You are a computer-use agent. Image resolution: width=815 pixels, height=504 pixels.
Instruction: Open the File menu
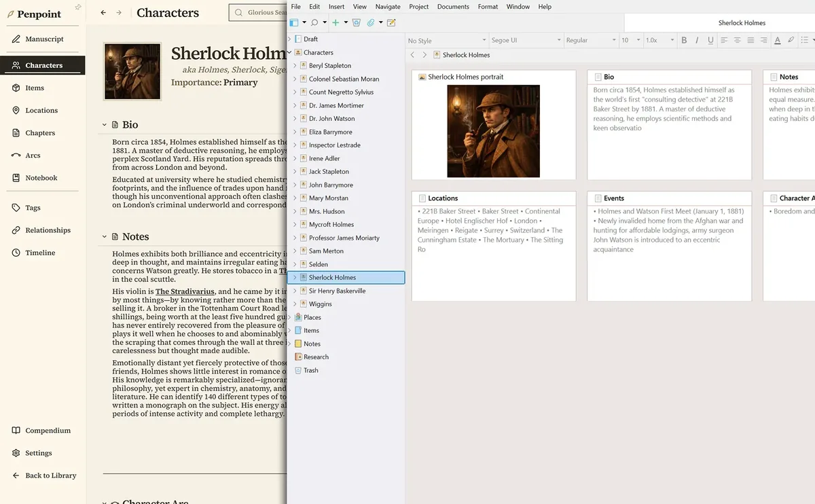click(x=295, y=6)
